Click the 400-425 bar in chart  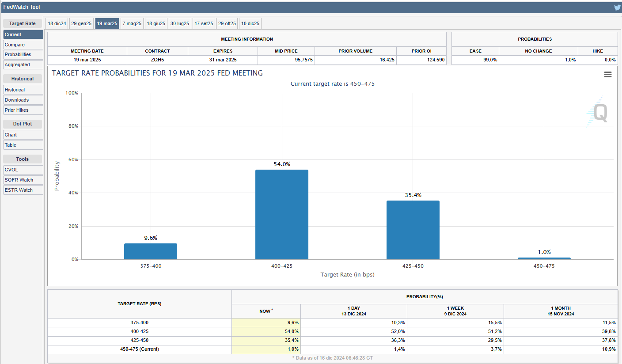(x=282, y=215)
